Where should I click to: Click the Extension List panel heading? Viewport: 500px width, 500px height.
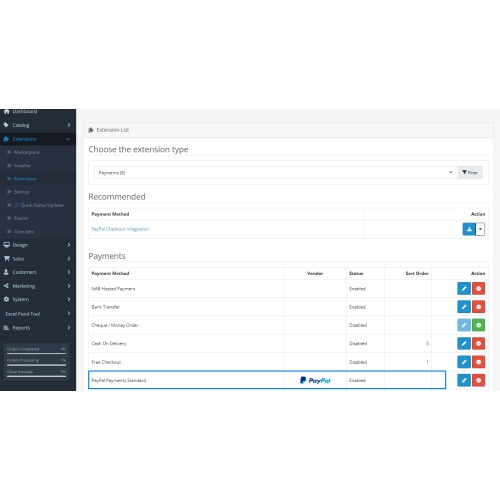[x=113, y=130]
